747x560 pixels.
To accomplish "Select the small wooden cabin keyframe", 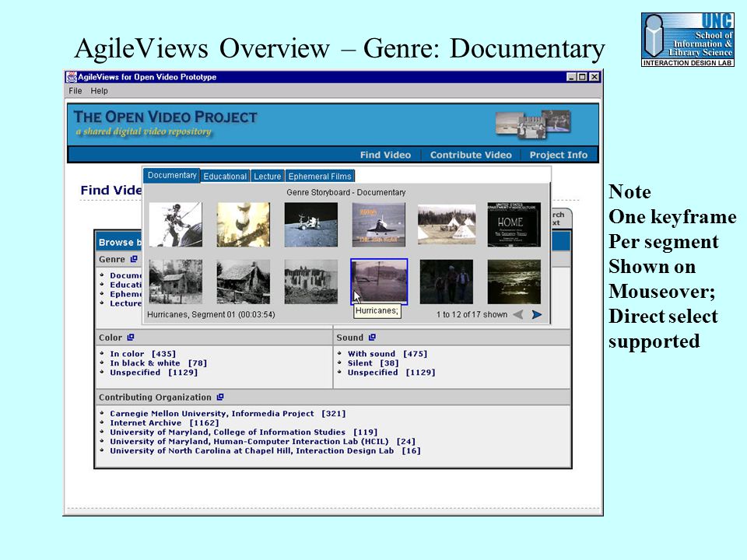I will 176,282.
